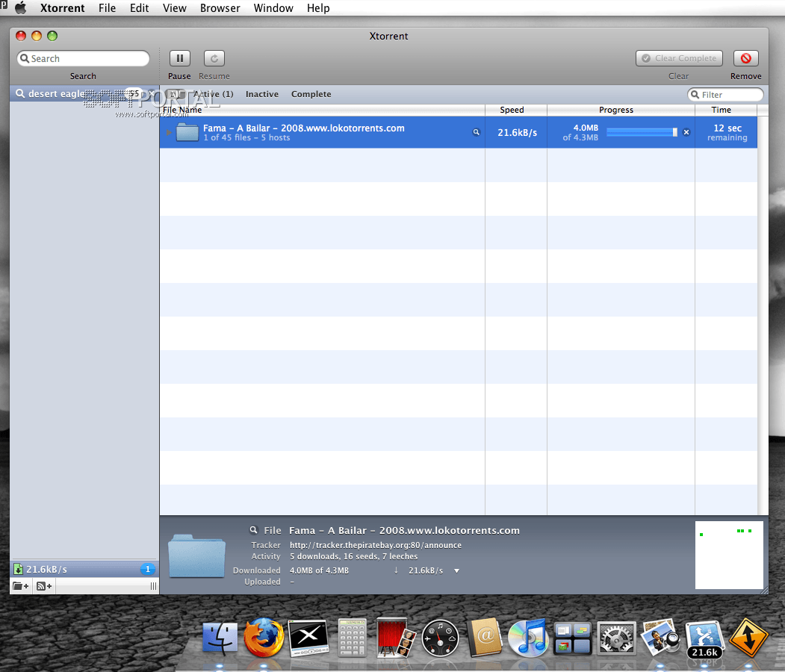Image resolution: width=785 pixels, height=672 pixels.
Task: Open the Help menu
Action: [x=318, y=8]
